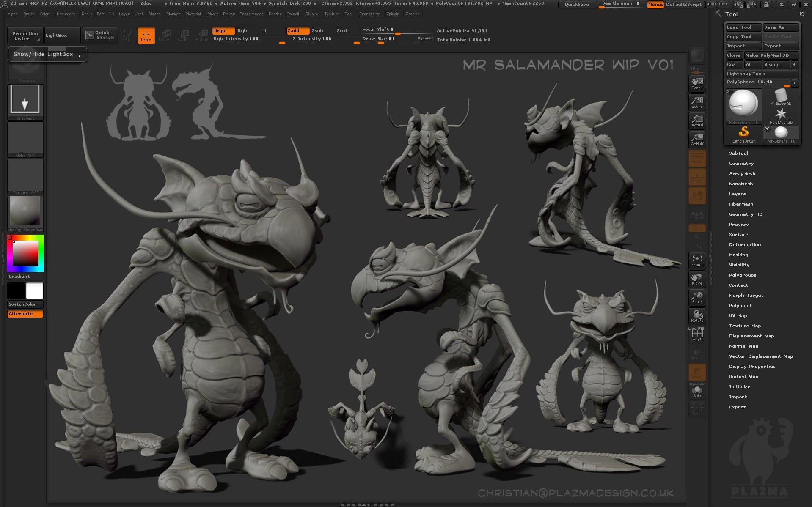Screen dimensions: 812x507
Task: Click the white secondary color swatch
Action: point(35,291)
